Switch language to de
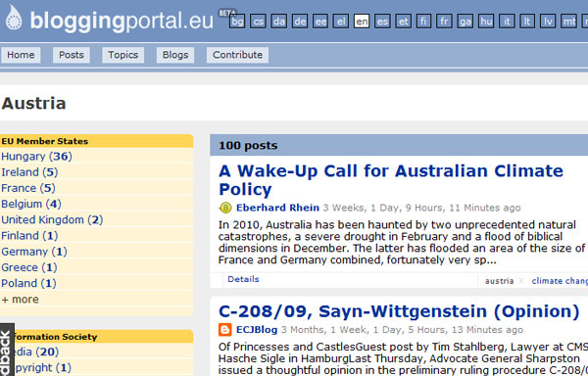The image size is (588, 376). click(x=300, y=22)
